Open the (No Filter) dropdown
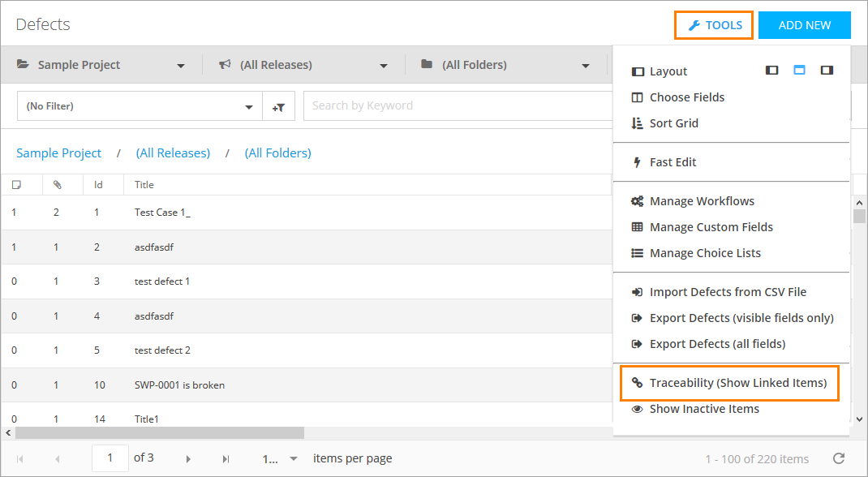The width and height of the screenshot is (868, 477). [140, 106]
